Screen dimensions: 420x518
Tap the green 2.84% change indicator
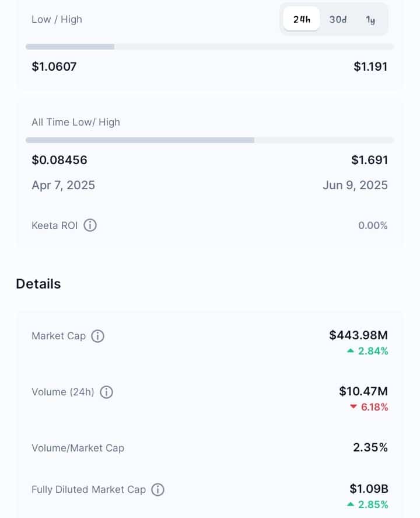[x=367, y=351]
